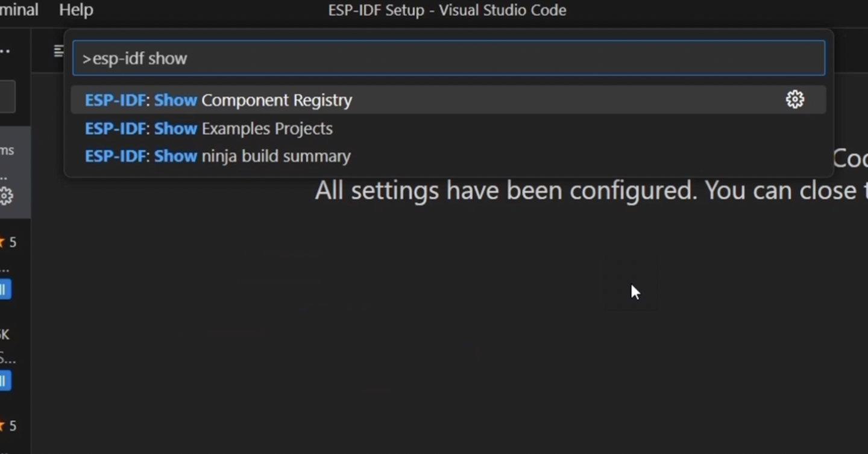Click inside the command palette input field

[x=448, y=57]
